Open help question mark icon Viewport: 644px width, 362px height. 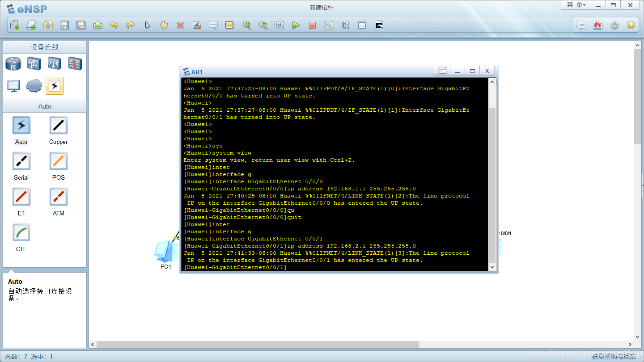[x=631, y=25]
